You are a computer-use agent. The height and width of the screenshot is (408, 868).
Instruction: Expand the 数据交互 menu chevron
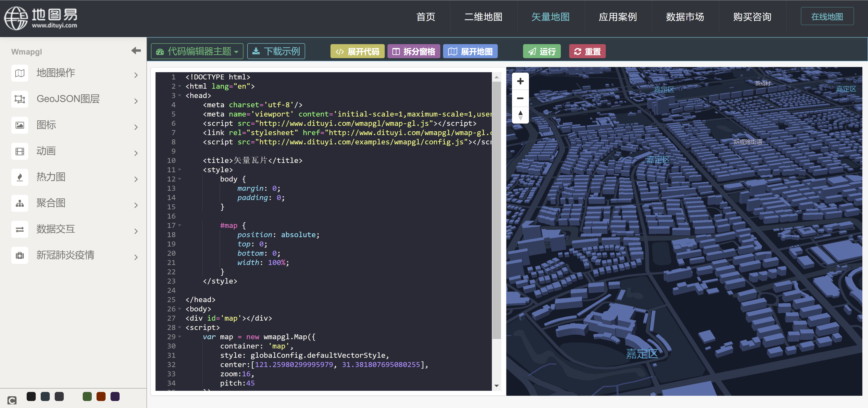136,231
